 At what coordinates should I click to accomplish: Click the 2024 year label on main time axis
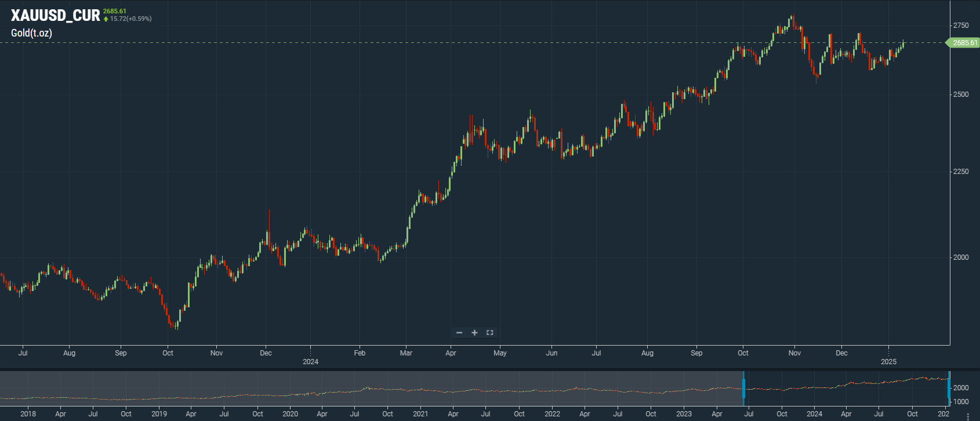[311, 362]
